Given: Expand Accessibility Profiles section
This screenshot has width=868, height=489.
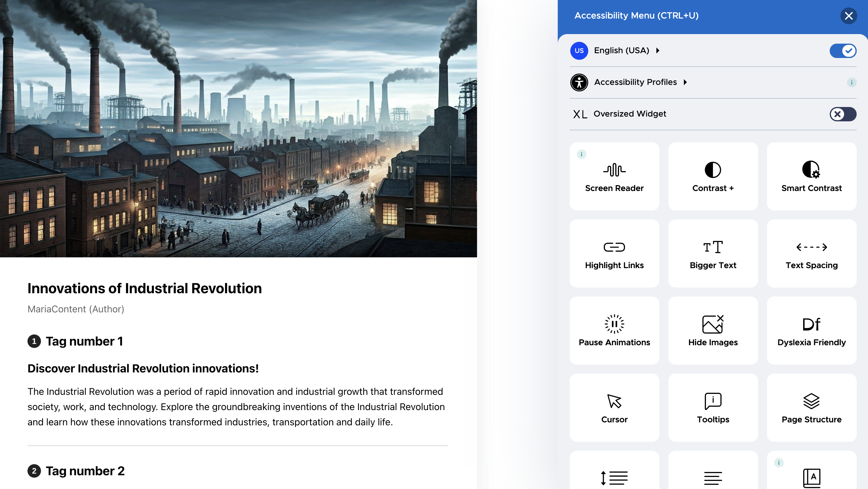Looking at the screenshot, I should click(x=641, y=82).
